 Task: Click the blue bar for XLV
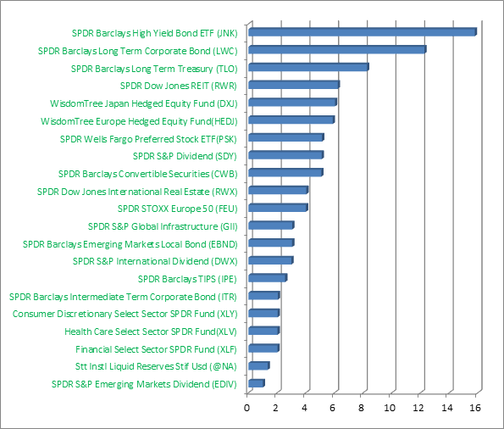[x=264, y=331]
